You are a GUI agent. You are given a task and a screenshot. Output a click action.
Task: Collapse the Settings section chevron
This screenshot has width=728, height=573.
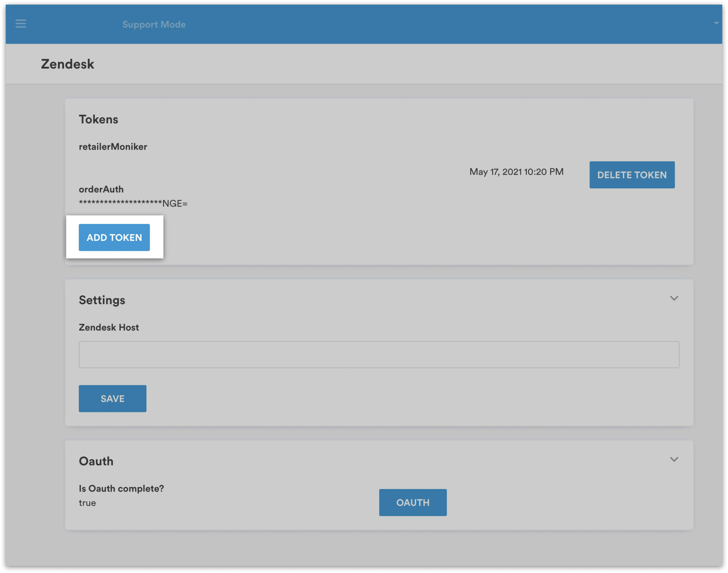coord(674,298)
